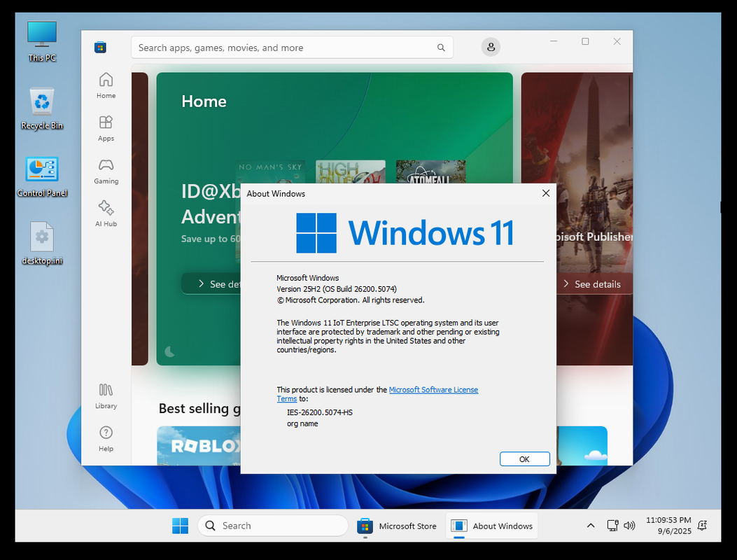Open the No Man's Sky thumbnail
Image resolution: width=737 pixels, height=560 pixels.
270,171
